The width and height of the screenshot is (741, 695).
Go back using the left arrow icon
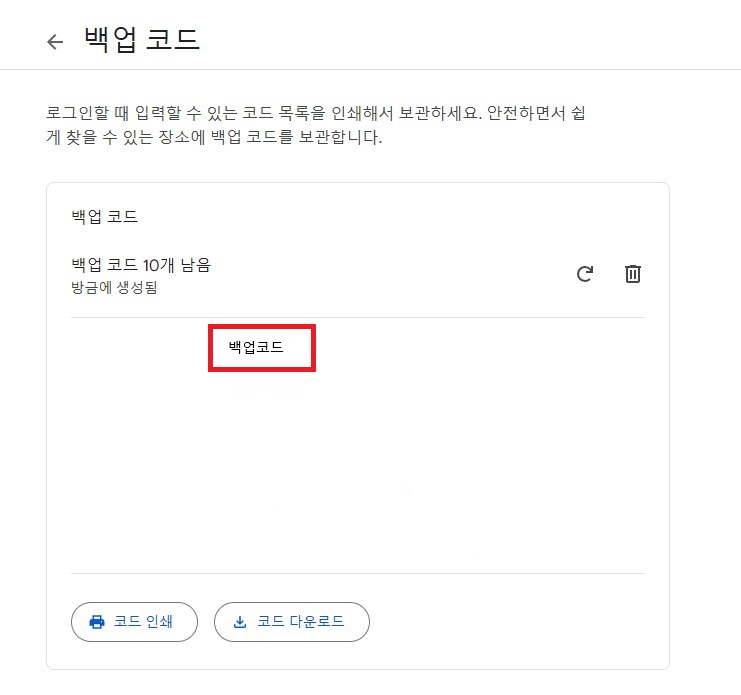point(55,42)
